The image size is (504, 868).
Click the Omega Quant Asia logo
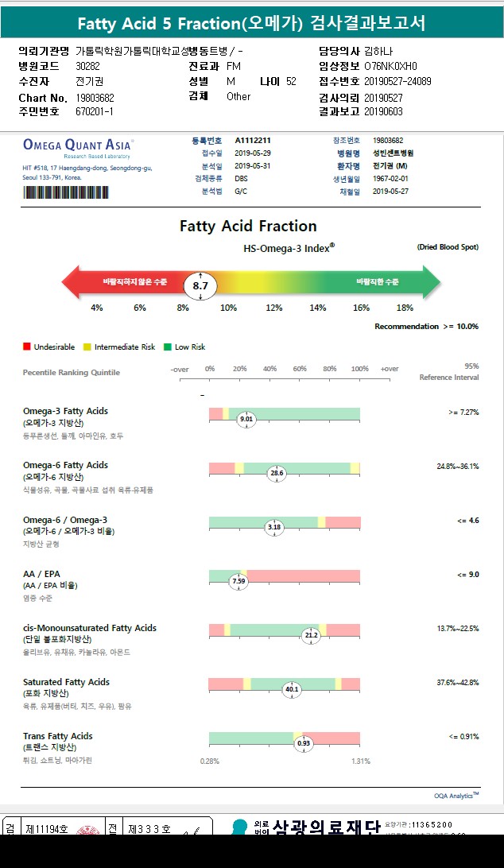click(78, 145)
